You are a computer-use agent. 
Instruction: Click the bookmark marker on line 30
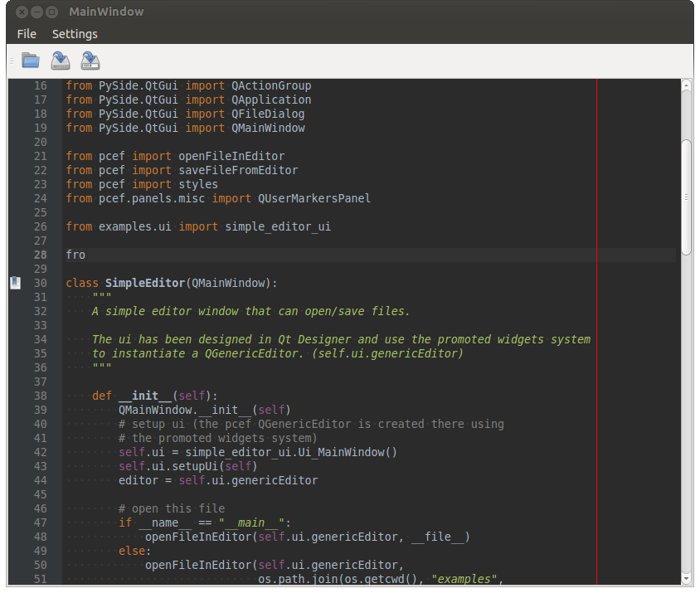15,283
